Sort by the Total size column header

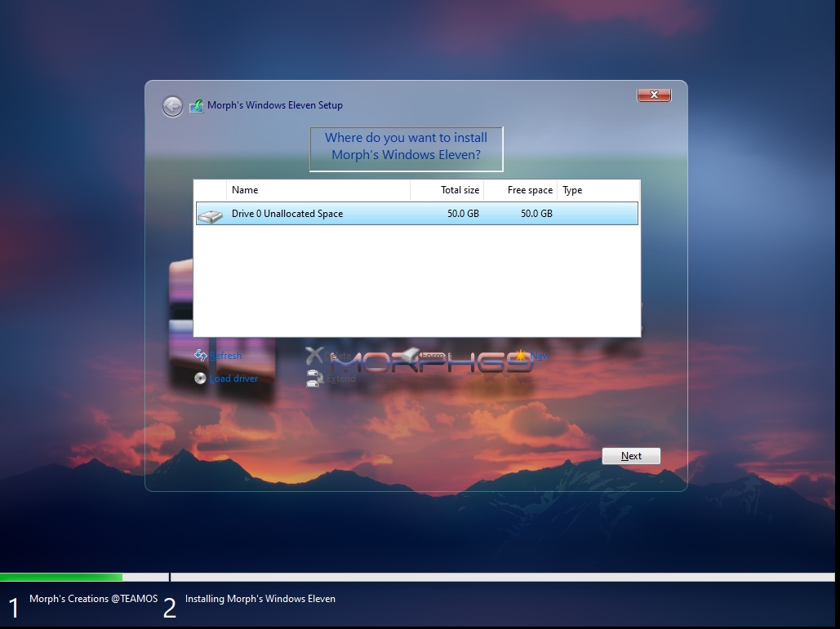(x=447, y=190)
